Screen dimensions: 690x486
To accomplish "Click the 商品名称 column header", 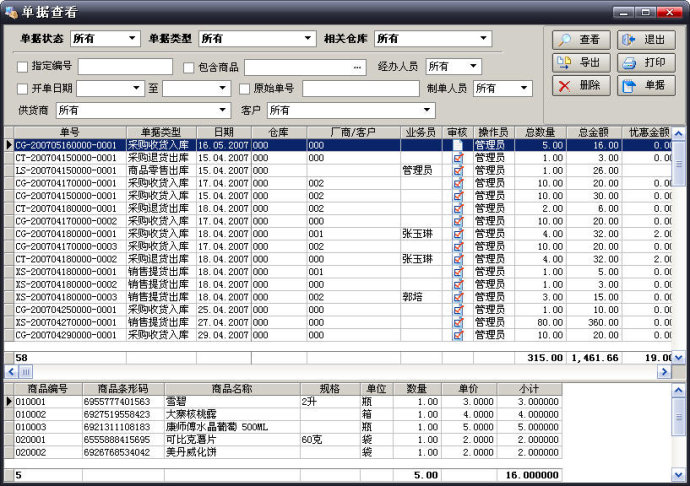I will pos(232,389).
